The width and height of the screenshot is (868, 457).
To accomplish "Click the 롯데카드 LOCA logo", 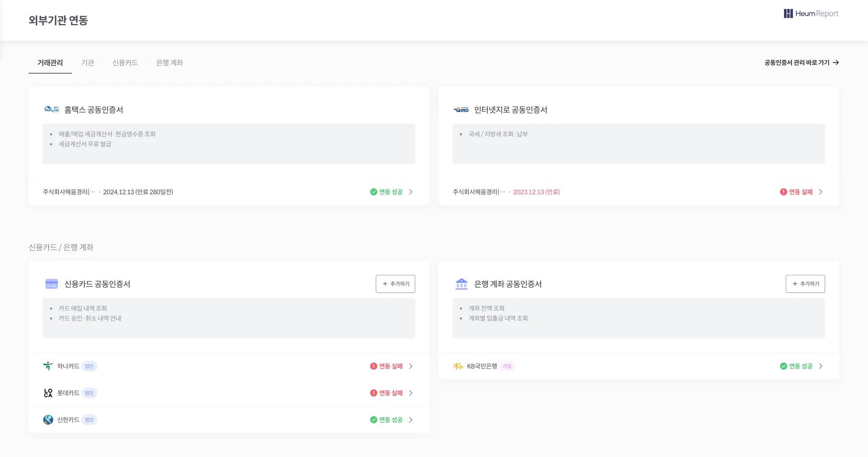I will pyautogui.click(x=48, y=393).
